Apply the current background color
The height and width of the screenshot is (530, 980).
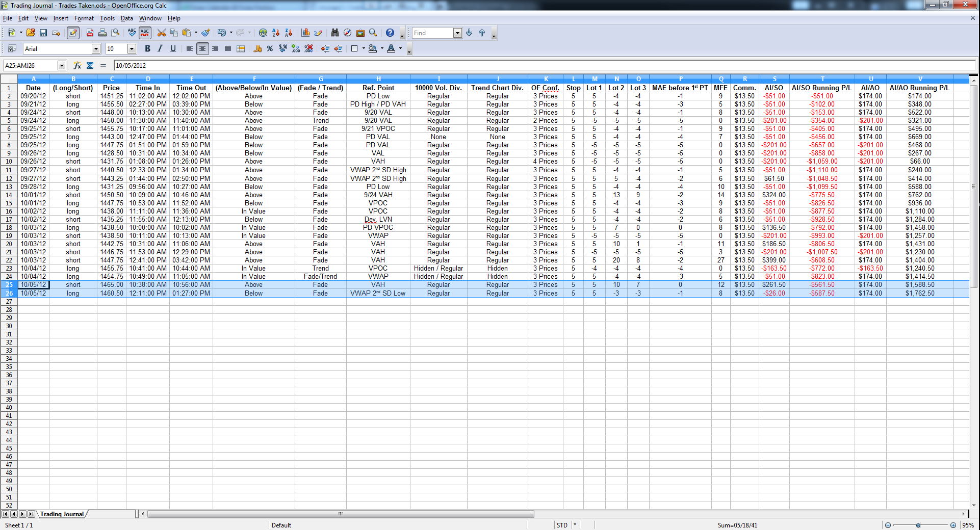(x=373, y=48)
